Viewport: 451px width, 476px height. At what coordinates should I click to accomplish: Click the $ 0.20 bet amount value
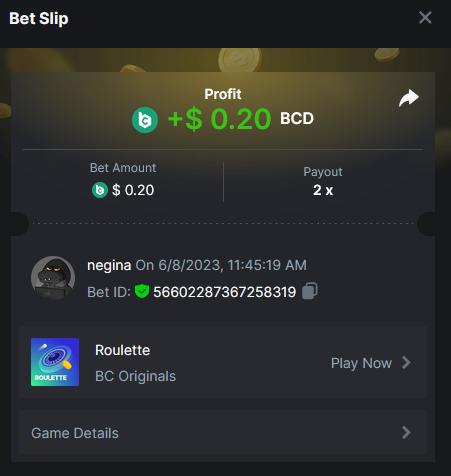click(x=133, y=190)
